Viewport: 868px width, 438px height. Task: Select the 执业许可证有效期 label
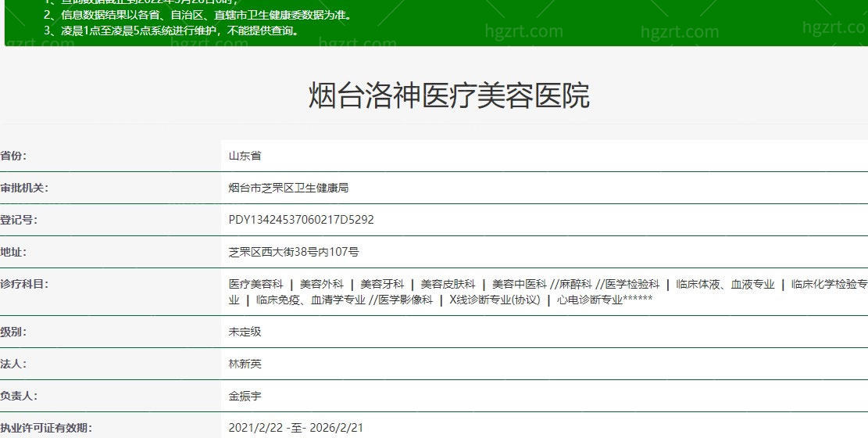pos(46,428)
